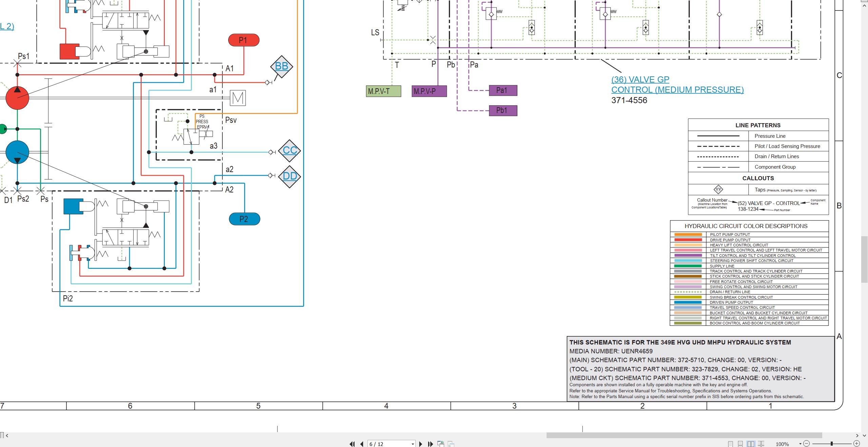Viewport: 868px width, 447px height.
Task: Click the part number 371-4556 text
Action: point(629,100)
